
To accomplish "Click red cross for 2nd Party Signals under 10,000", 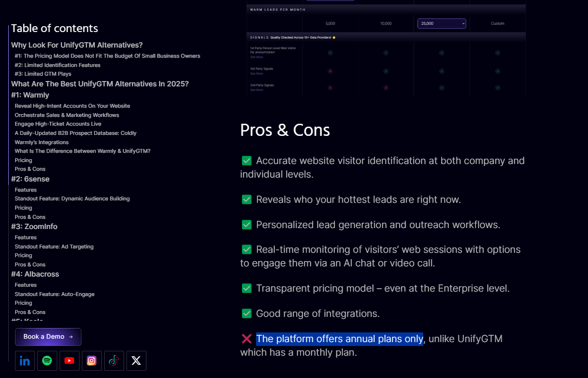I will pyautogui.click(x=386, y=88).
